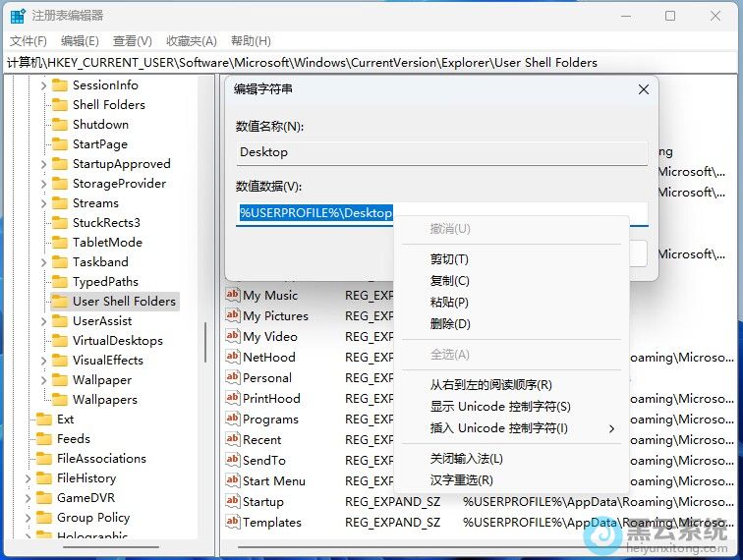Click the Registry Editor app icon in title bar
The image size is (743, 560).
(18, 16)
